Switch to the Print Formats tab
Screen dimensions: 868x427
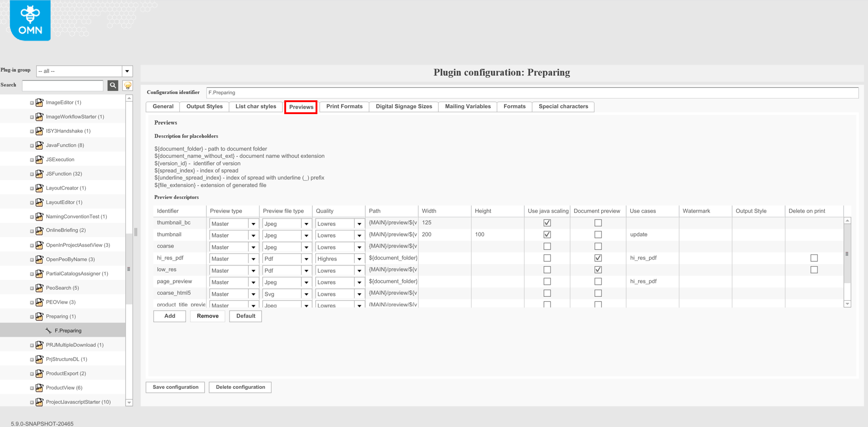[344, 106]
